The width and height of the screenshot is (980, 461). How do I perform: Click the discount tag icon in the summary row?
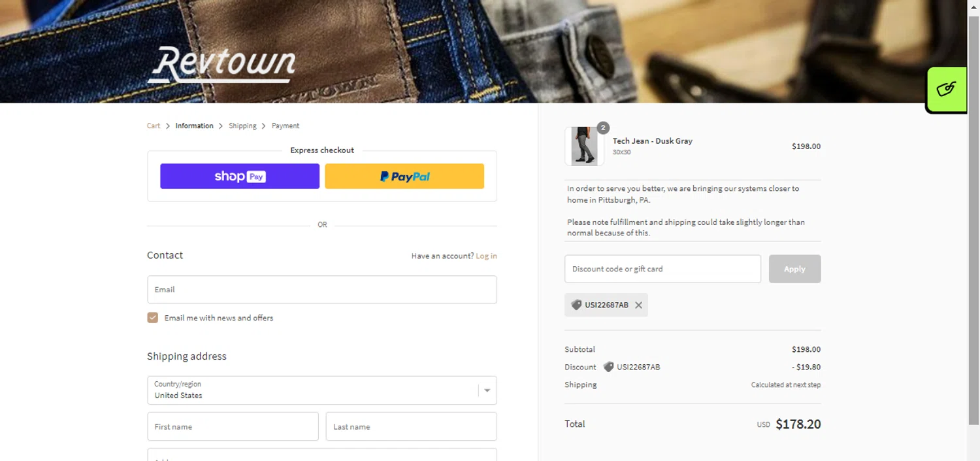(x=608, y=367)
